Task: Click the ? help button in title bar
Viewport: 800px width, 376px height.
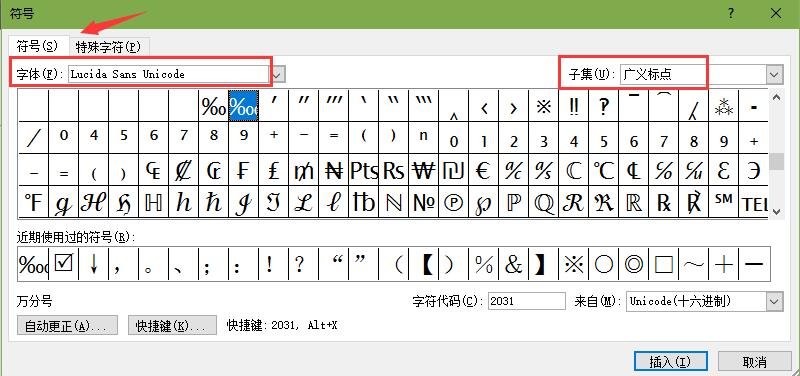Action: pyautogui.click(x=731, y=14)
